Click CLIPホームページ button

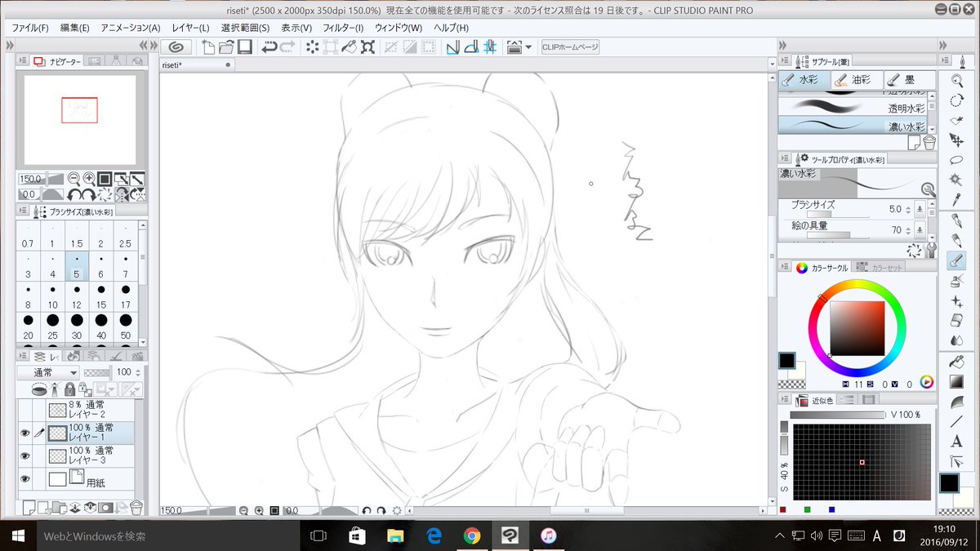point(571,47)
